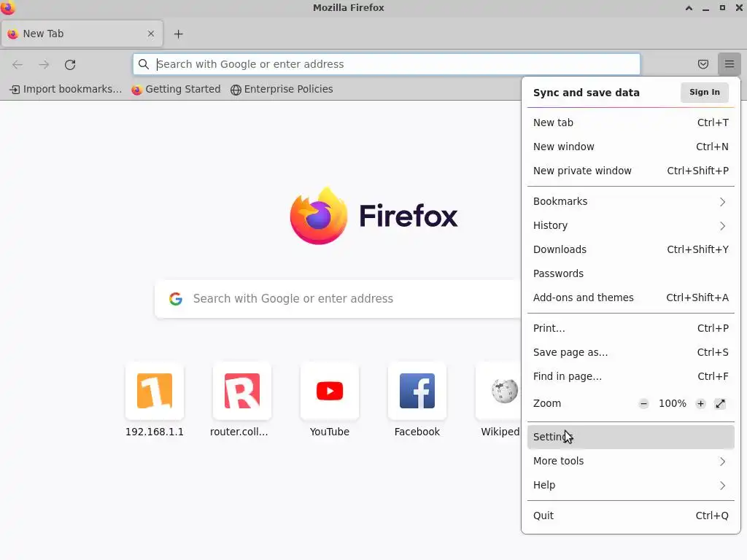Zoom in with the plus button
Screen dimensions: 747x560
pyautogui.click(x=700, y=404)
